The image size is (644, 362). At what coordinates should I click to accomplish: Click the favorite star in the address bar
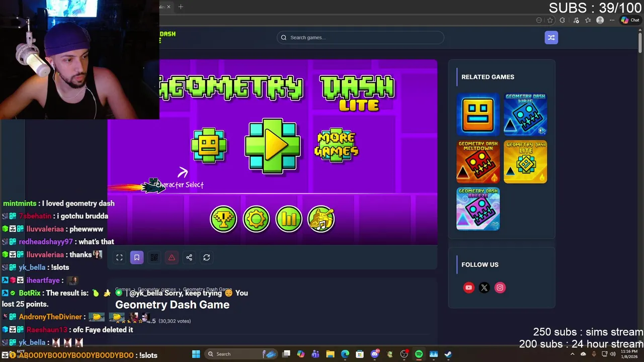(x=550, y=20)
